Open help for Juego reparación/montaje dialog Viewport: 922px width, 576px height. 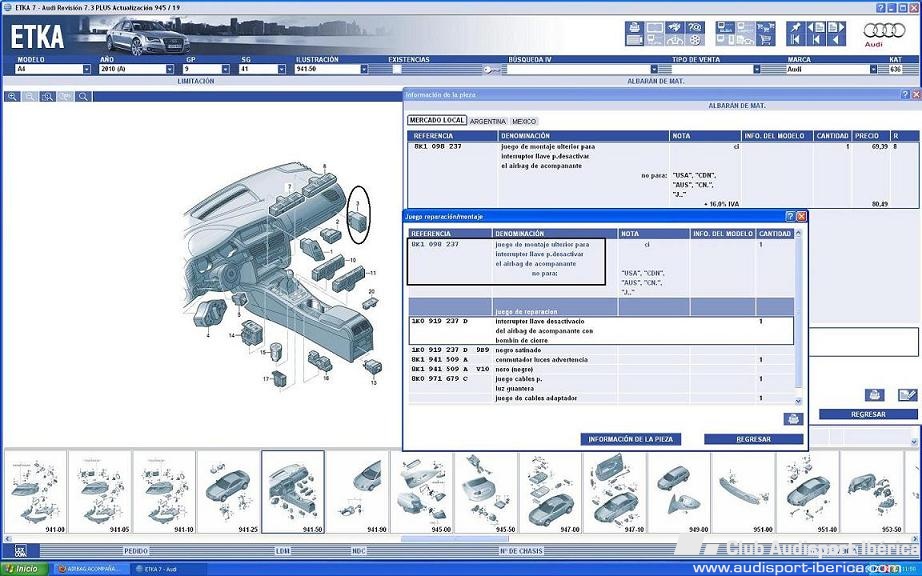point(790,216)
